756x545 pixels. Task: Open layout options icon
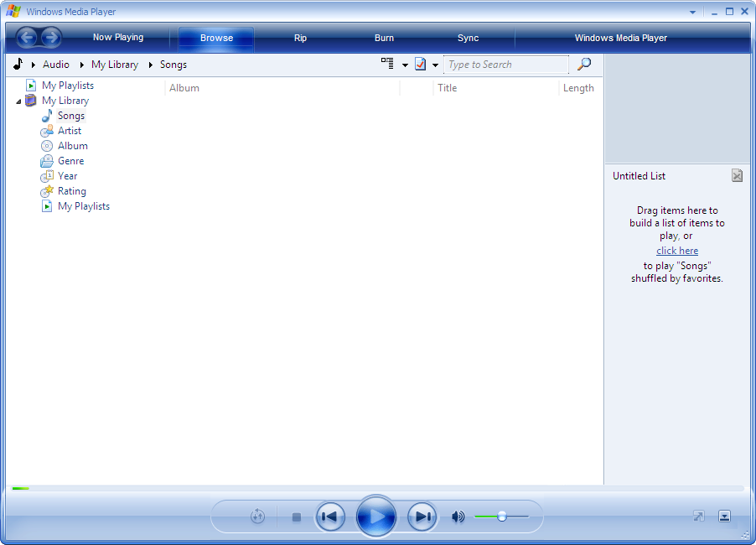pos(387,64)
